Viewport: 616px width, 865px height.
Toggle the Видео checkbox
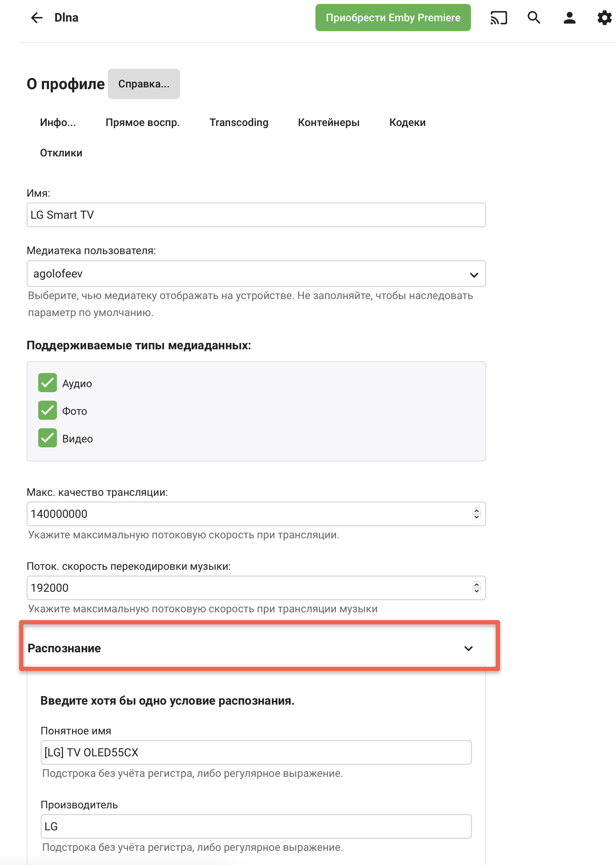point(47,438)
